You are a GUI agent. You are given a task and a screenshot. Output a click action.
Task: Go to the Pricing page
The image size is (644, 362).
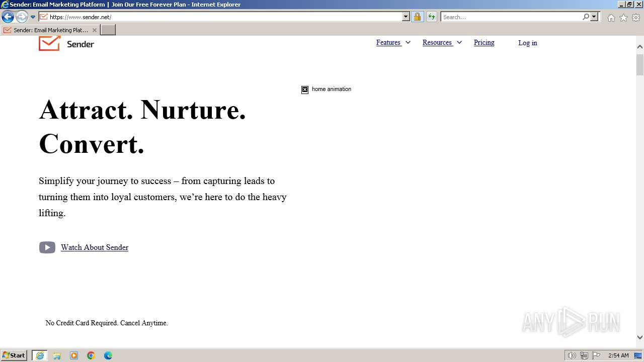(x=484, y=42)
